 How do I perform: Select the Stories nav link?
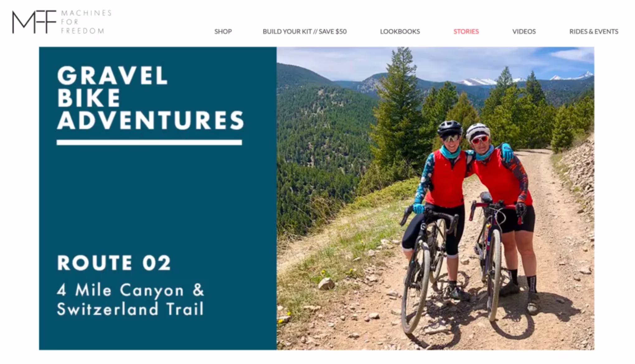(466, 31)
